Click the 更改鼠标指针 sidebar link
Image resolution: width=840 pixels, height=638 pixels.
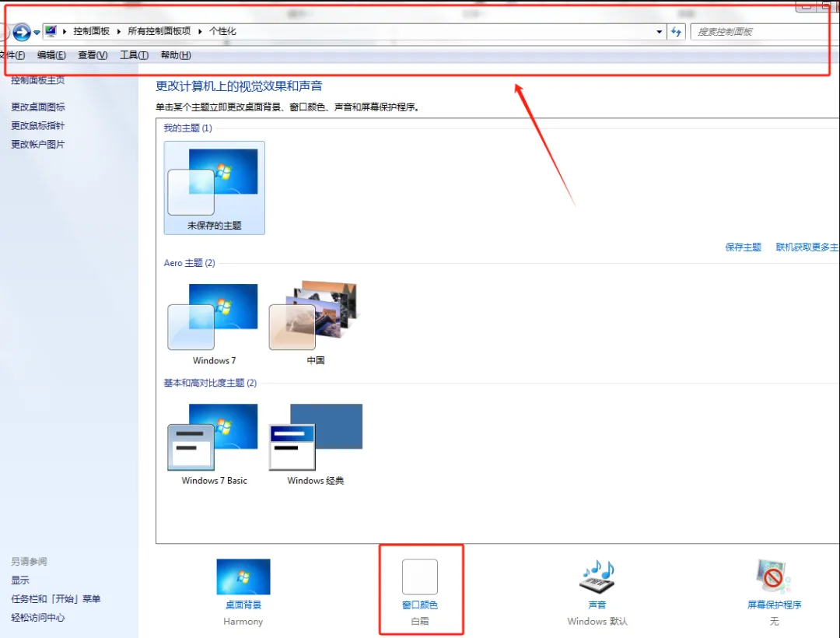click(38, 126)
